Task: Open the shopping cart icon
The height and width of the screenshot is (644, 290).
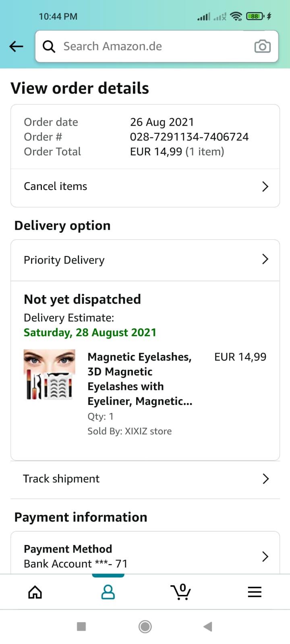Action: click(181, 592)
